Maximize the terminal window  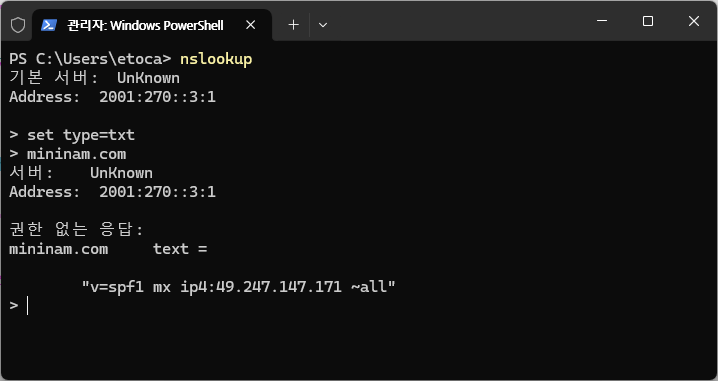click(x=647, y=21)
